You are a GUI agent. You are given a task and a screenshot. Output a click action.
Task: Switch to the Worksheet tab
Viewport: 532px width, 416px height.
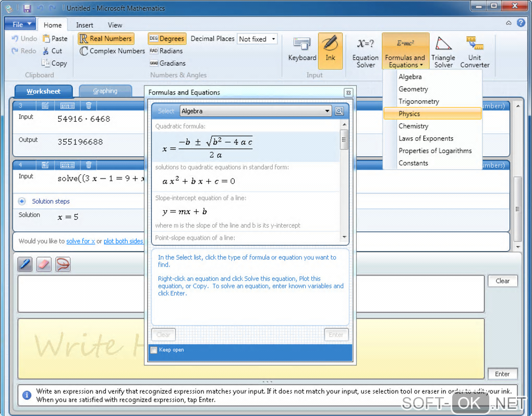[x=43, y=91]
